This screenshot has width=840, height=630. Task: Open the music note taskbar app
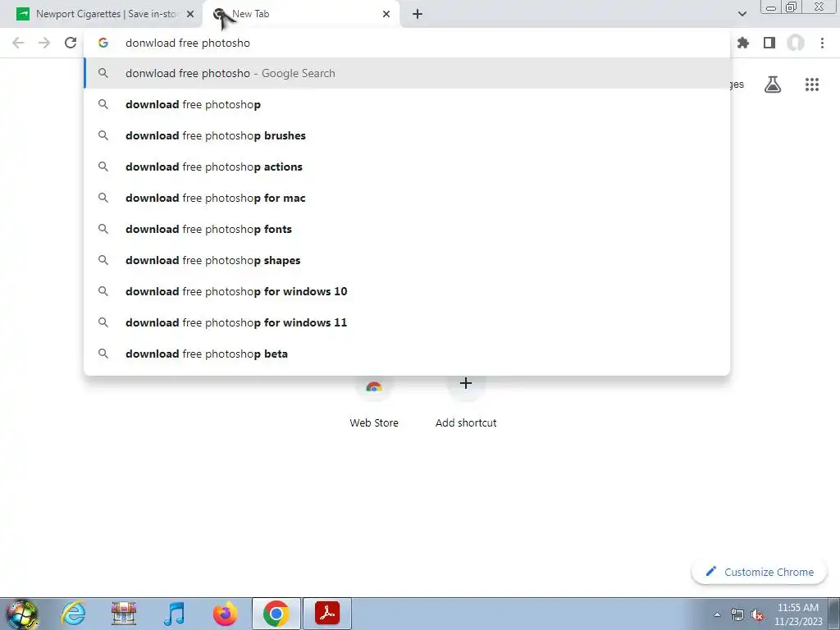[174, 614]
